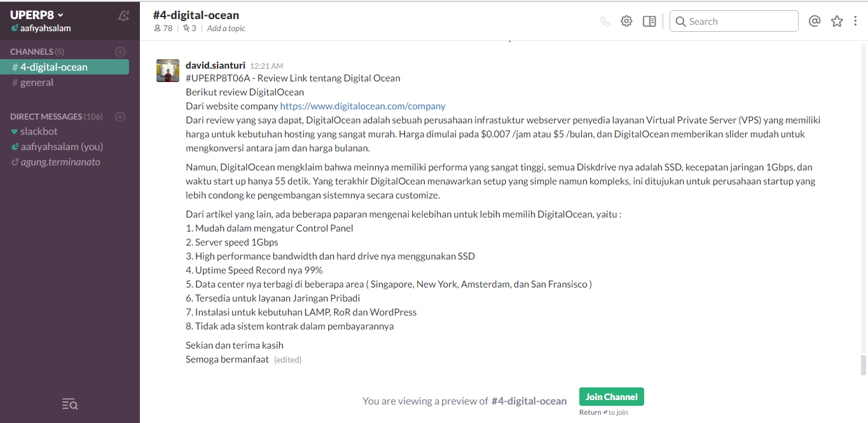Click the line '1. Mudah dalam mengatur Control Panel'
The image size is (868, 423).
pos(270,228)
